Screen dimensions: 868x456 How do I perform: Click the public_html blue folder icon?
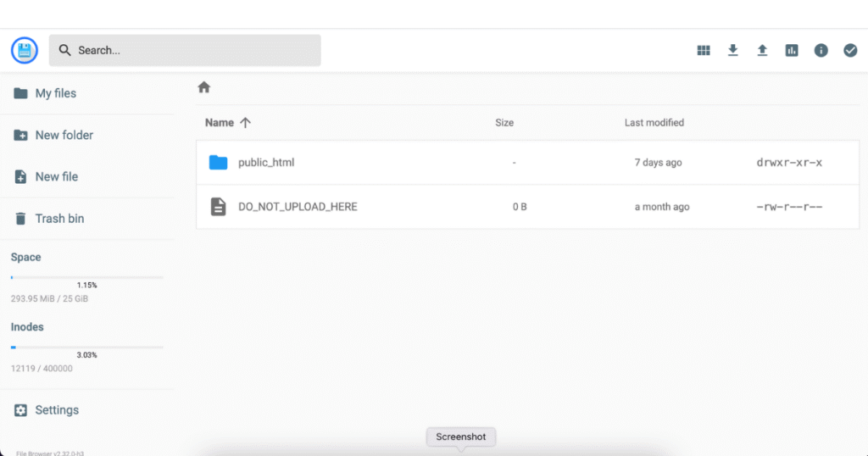218,163
